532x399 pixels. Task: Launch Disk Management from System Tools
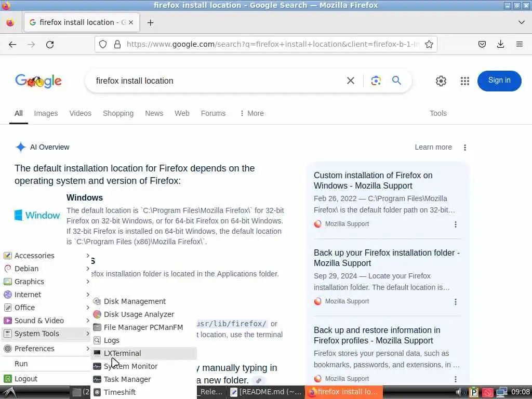[144, 301]
